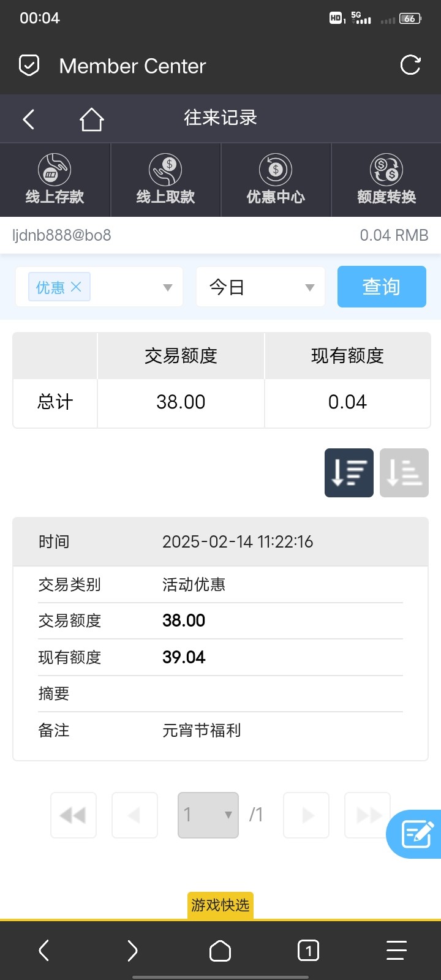441x980 pixels.
Task: Open the page number selector
Action: pyautogui.click(x=208, y=815)
